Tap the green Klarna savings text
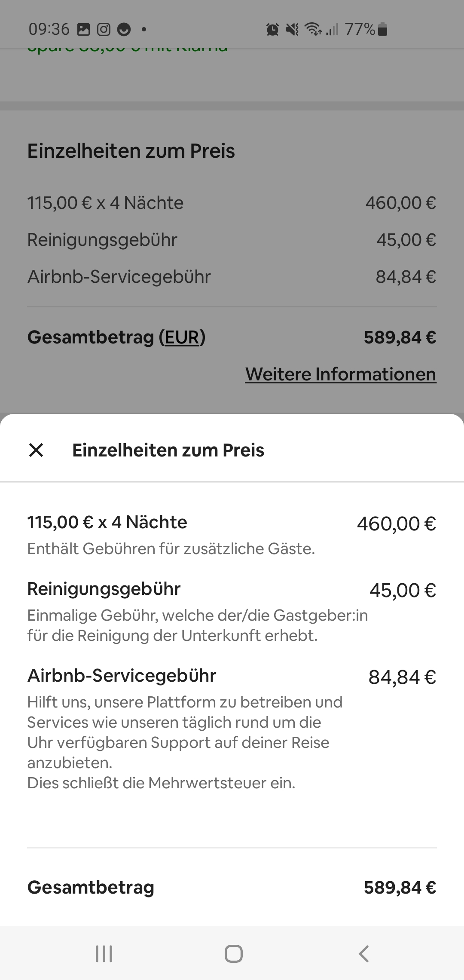 [127, 48]
